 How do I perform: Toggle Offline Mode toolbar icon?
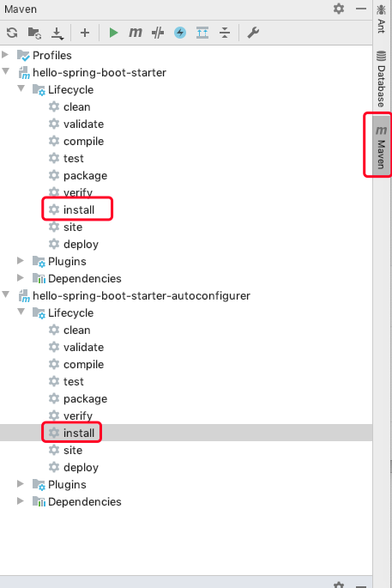point(158,33)
